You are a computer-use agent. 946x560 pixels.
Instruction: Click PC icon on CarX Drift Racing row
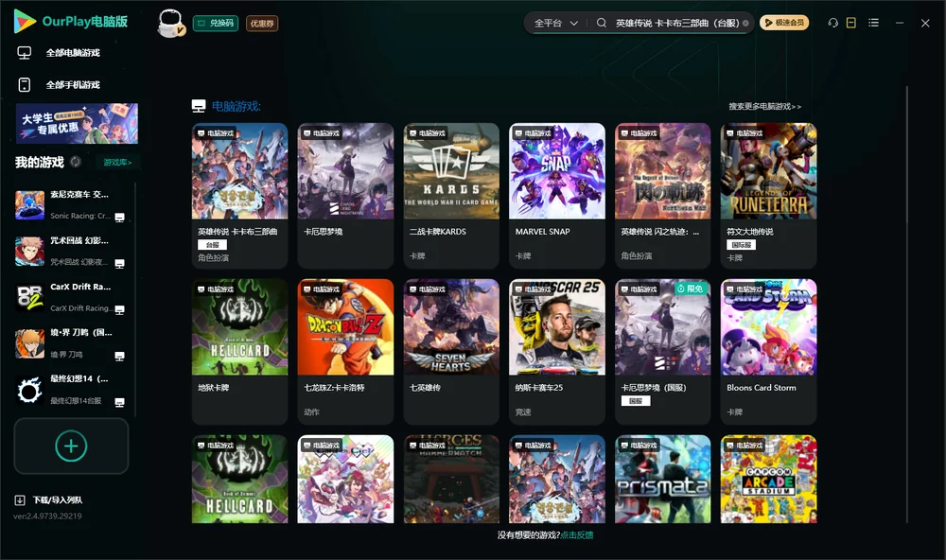click(x=119, y=310)
